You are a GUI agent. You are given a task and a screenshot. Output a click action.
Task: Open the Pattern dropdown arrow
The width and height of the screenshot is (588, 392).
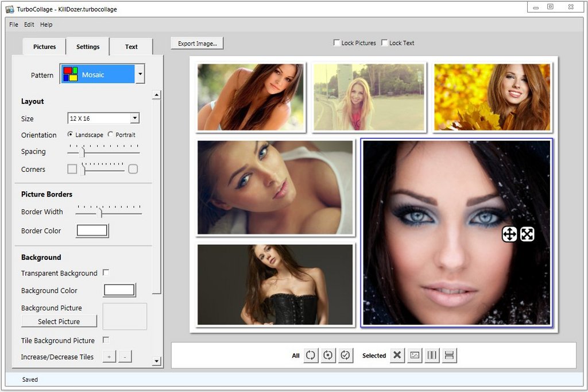click(x=140, y=74)
